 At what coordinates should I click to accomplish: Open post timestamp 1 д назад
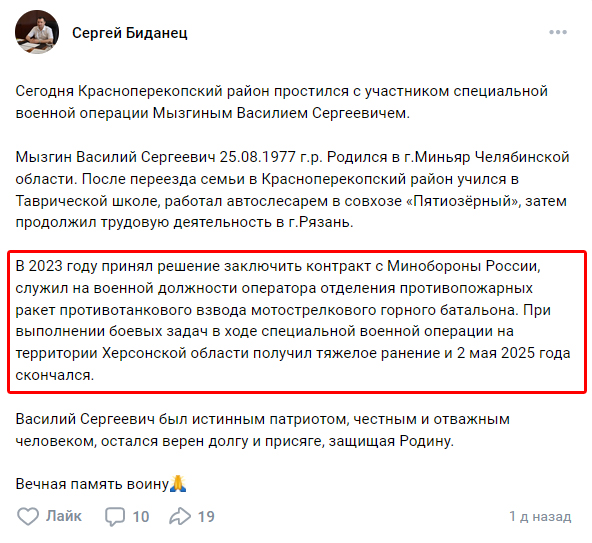point(540,516)
